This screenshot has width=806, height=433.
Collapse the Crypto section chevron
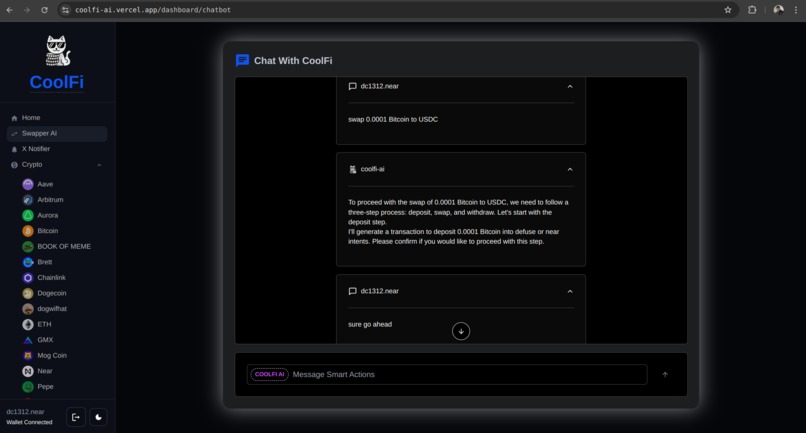tap(99, 165)
